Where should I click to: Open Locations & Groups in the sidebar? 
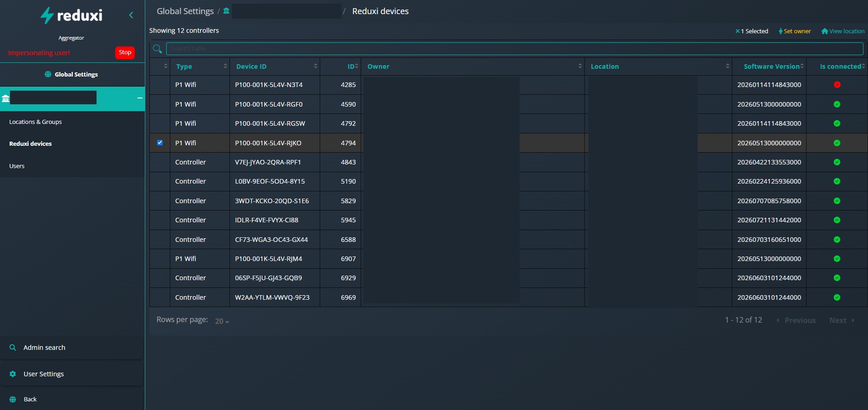coord(36,122)
